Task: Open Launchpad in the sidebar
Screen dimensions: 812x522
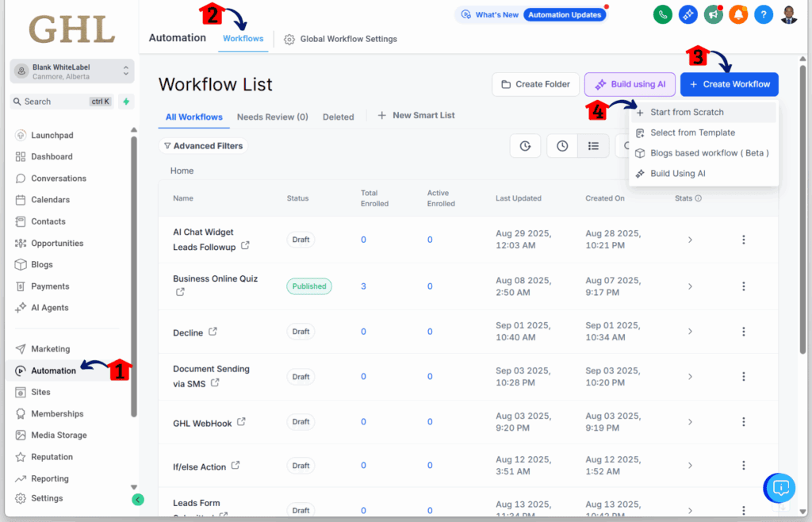Action: click(x=52, y=135)
